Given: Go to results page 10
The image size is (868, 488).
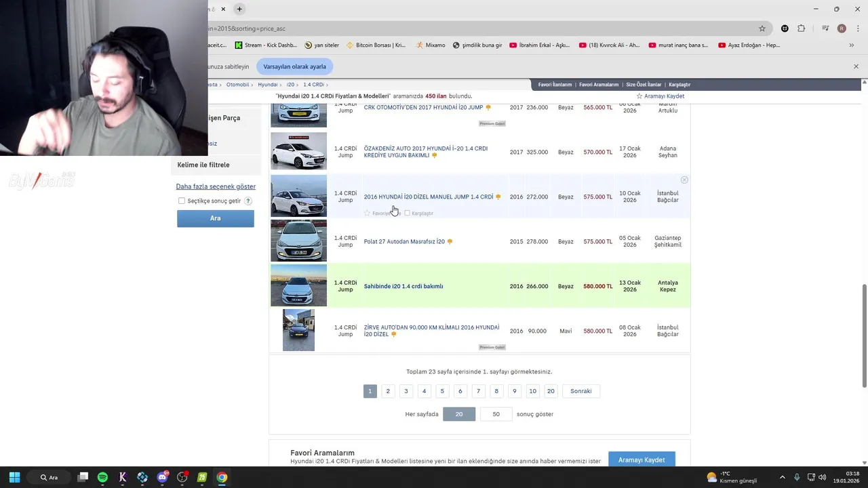Looking at the screenshot, I should [532, 391].
